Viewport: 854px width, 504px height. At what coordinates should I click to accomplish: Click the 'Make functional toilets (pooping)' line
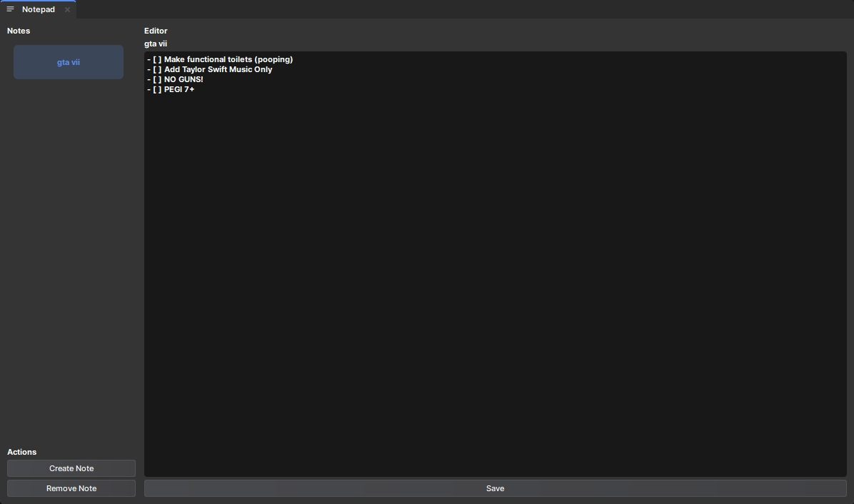(220, 59)
